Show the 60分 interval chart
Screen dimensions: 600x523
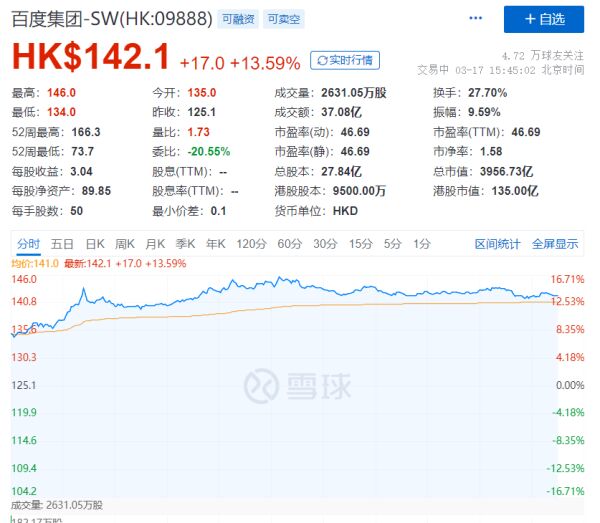[289, 243]
